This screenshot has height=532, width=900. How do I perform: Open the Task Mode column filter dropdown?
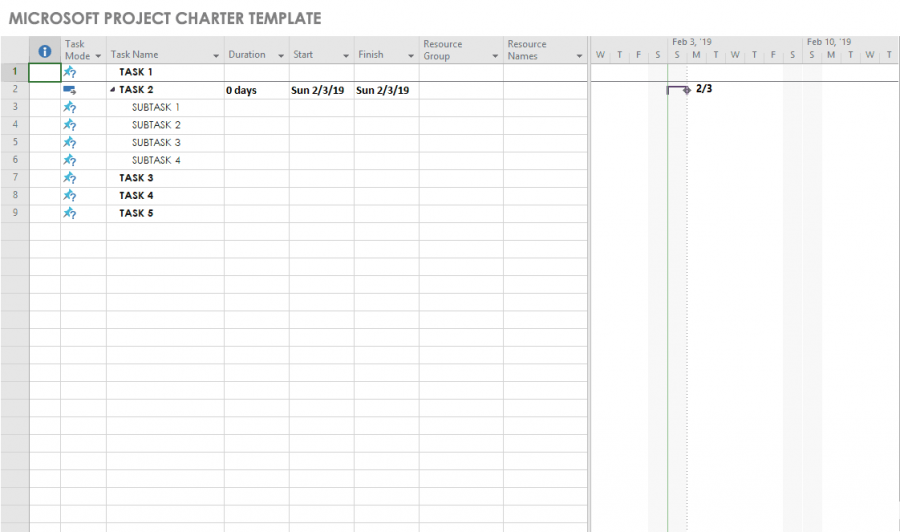click(98, 56)
